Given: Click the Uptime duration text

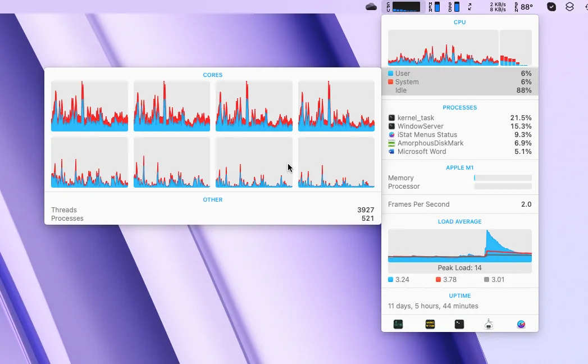Looking at the screenshot, I should [432, 306].
